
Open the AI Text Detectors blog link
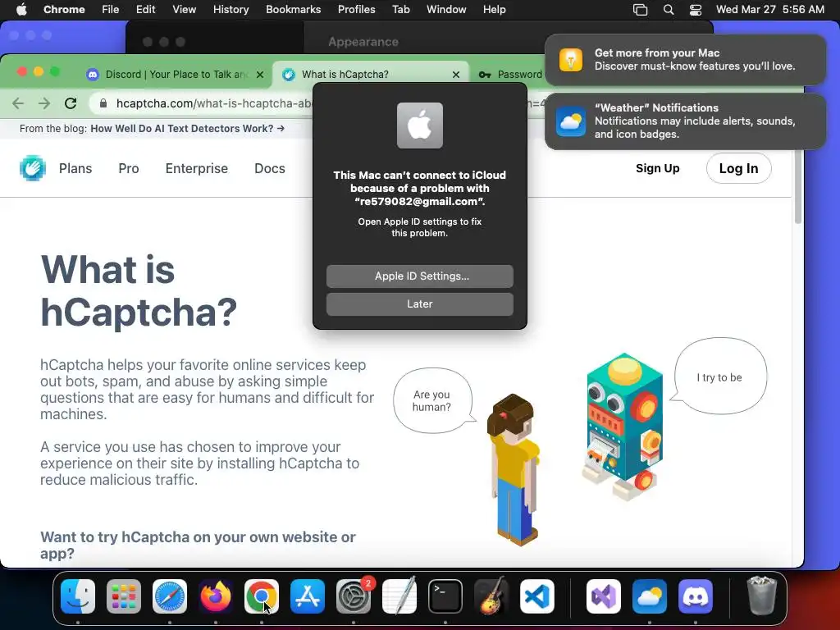[188, 129]
